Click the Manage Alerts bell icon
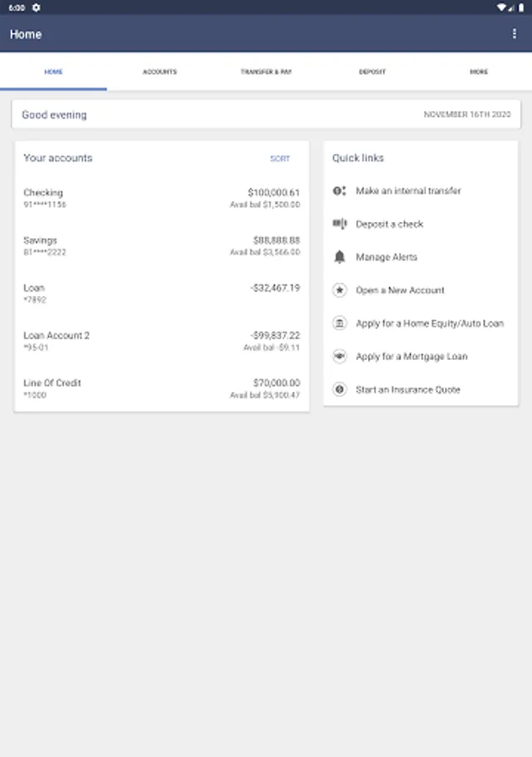Screen dimensions: 532x757 coord(340,257)
